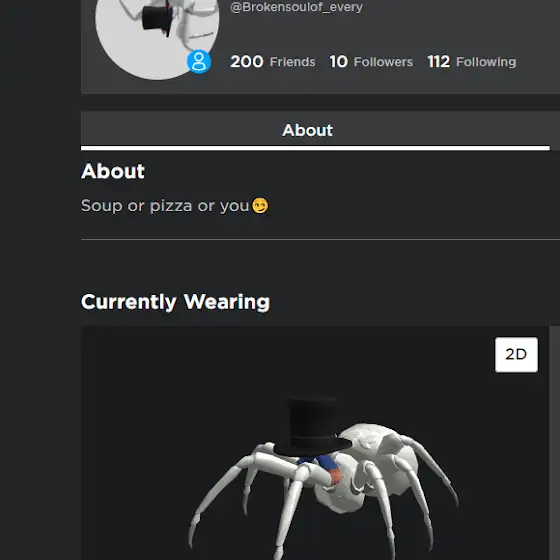
Task: Click the Currently Wearing heading
Action: (175, 302)
